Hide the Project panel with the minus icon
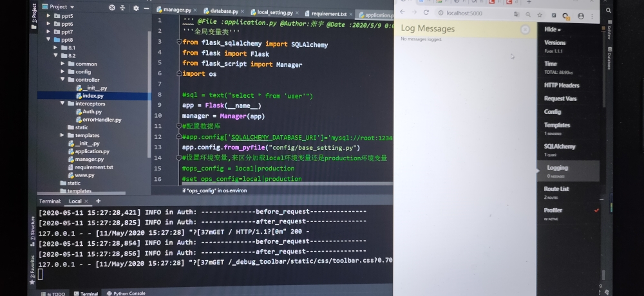Image resolution: width=644 pixels, height=296 pixels. [147, 8]
